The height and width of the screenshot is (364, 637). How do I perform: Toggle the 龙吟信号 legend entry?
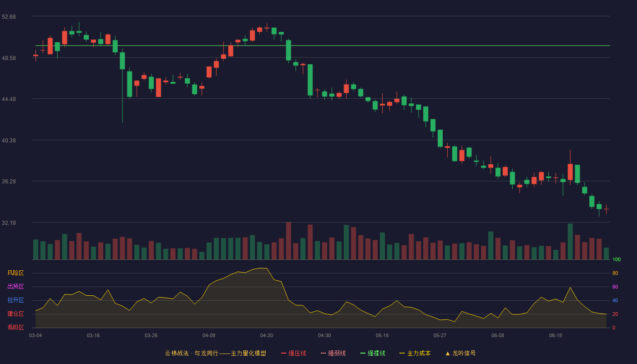tap(460, 353)
